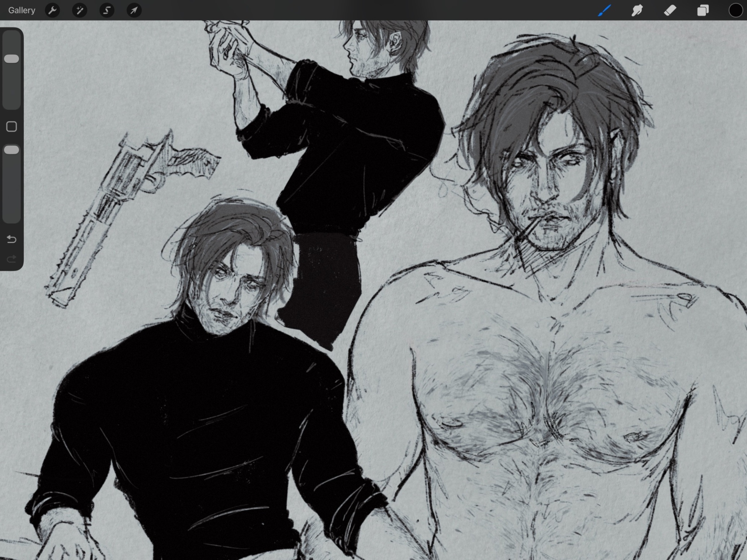Tap the square Modify button in sidebar
Image resolution: width=747 pixels, height=560 pixels.
coord(12,127)
